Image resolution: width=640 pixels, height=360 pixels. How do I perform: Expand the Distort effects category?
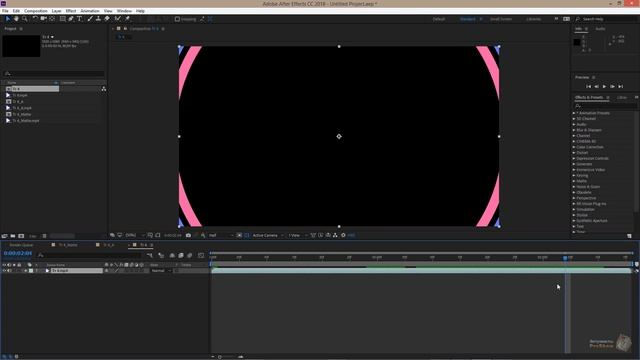574,153
